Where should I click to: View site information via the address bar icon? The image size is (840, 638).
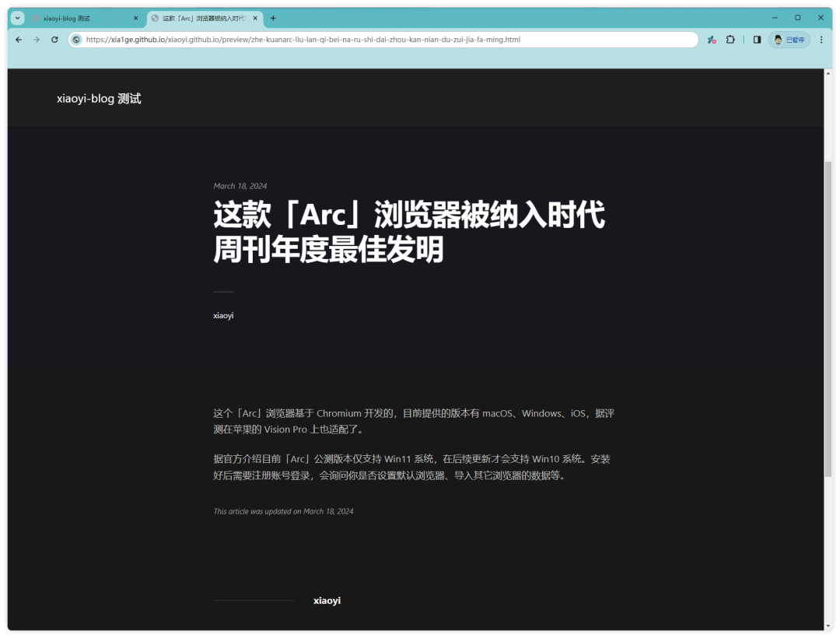point(75,40)
